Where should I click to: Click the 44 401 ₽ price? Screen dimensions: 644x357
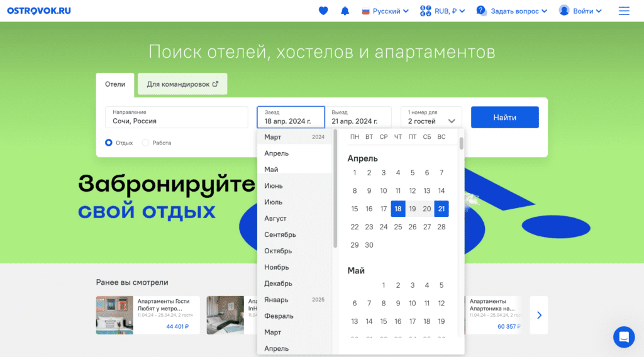[x=177, y=327]
